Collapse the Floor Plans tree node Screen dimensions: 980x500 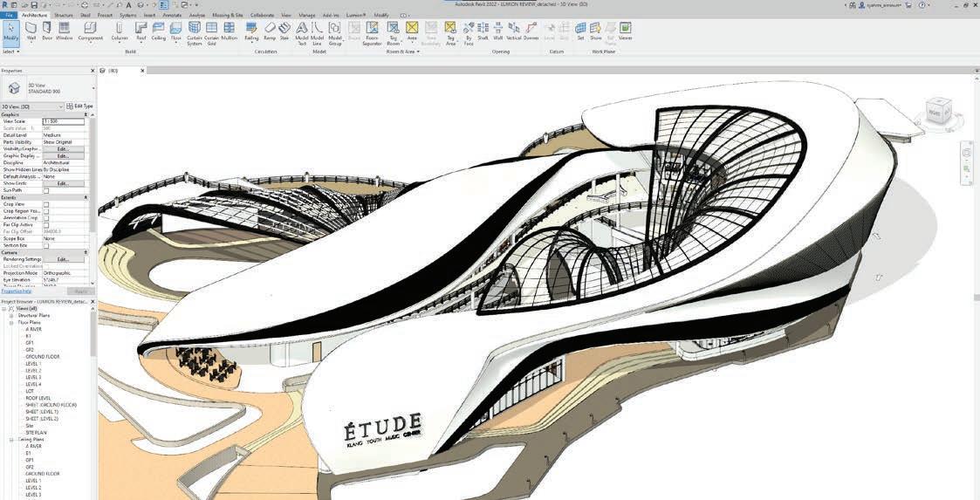click(x=12, y=323)
